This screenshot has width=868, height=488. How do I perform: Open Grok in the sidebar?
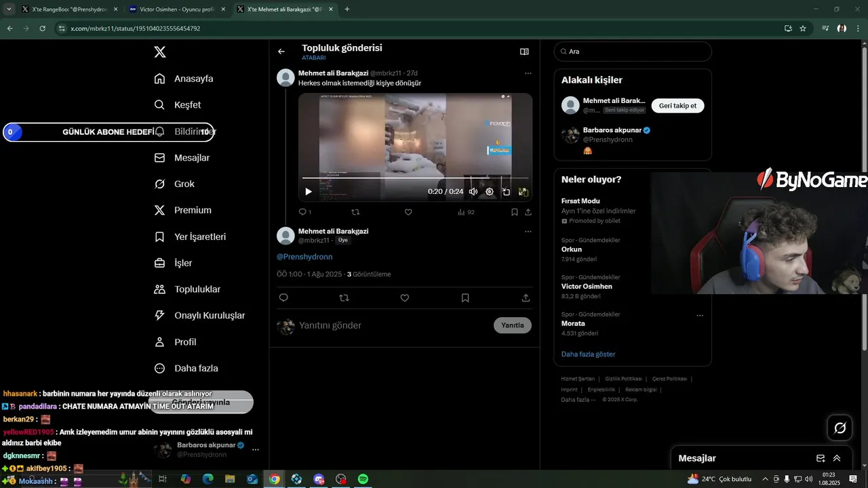pos(174,184)
